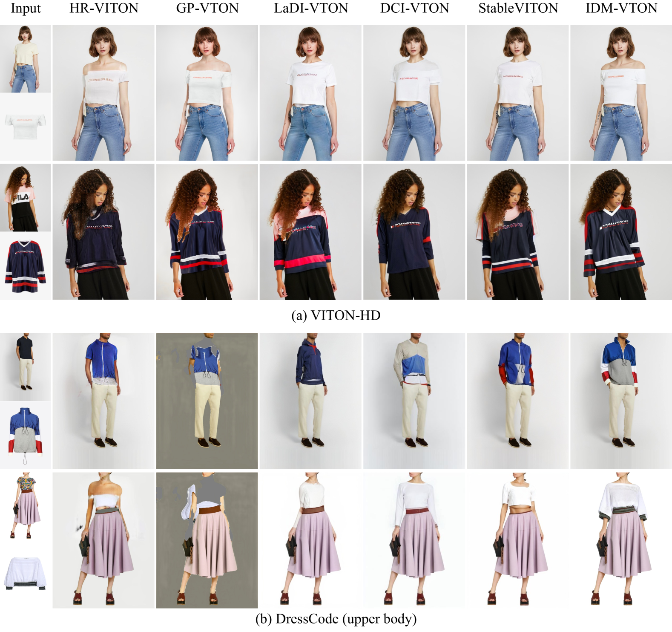The image size is (672, 632).
Task: Open GP-VTON man result with grey background
Action: click(207, 401)
